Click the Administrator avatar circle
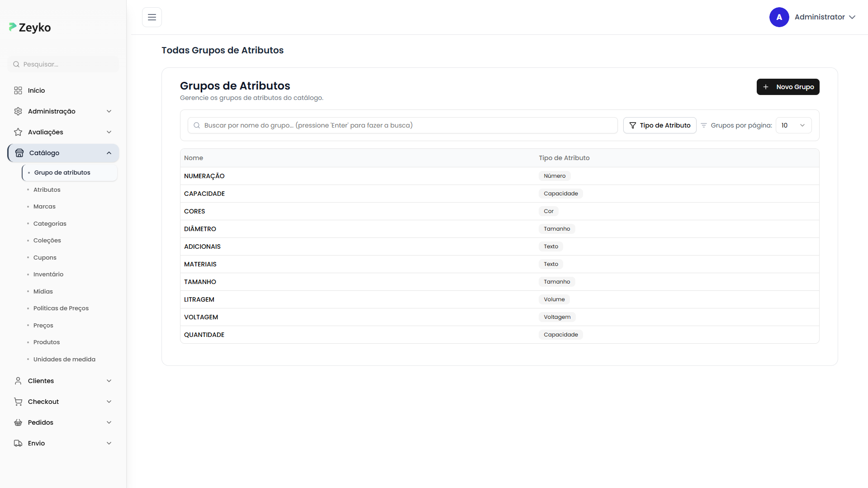 coord(779,17)
